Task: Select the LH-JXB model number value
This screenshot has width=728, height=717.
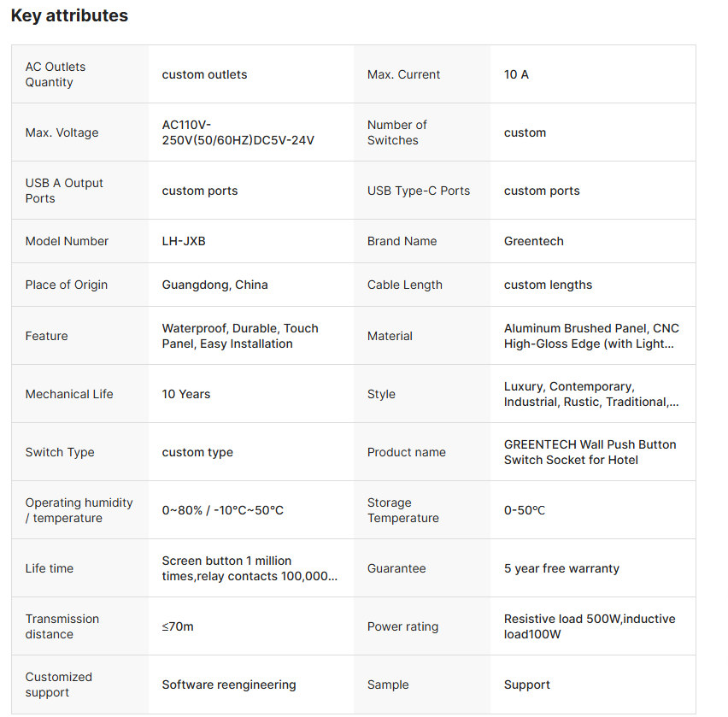Action: [x=184, y=241]
